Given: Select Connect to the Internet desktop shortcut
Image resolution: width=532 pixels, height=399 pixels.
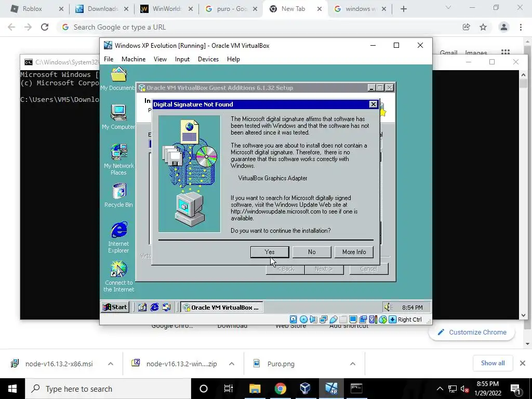Looking at the screenshot, I should coord(118,276).
